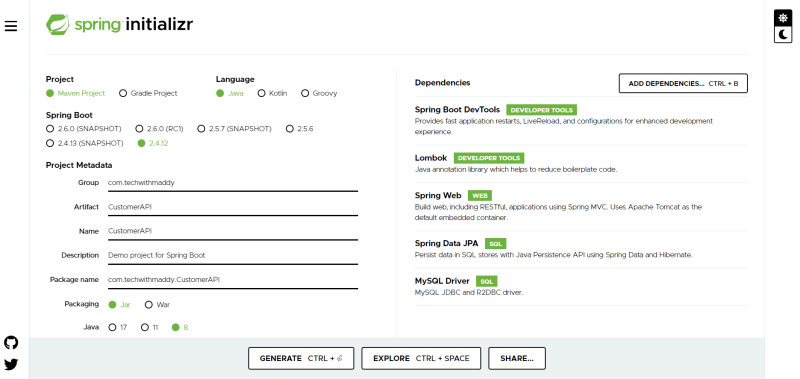Viewport: 800px width, 379px height.
Task: Click Developer Tools tag beside Spring Boot DevTools
Action: point(541,110)
